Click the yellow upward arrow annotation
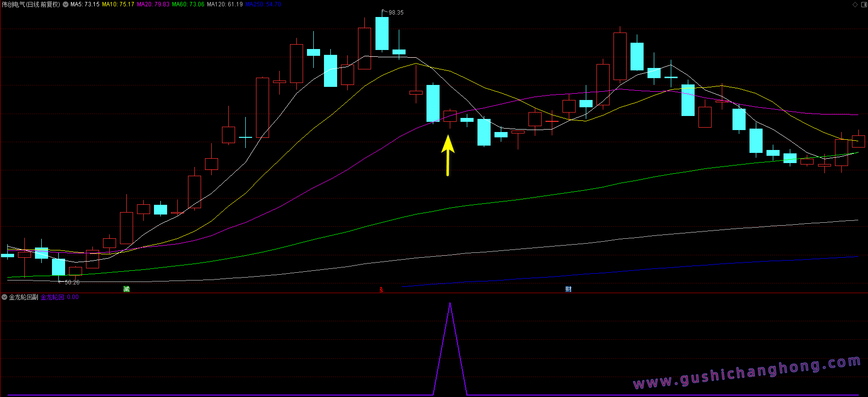The image size is (868, 397). 448,155
